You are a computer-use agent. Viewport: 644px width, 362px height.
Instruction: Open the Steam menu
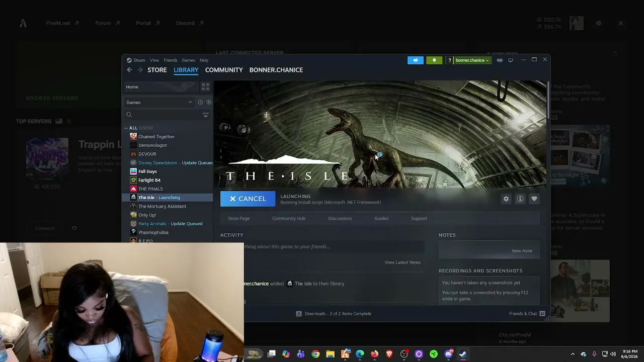click(136, 60)
